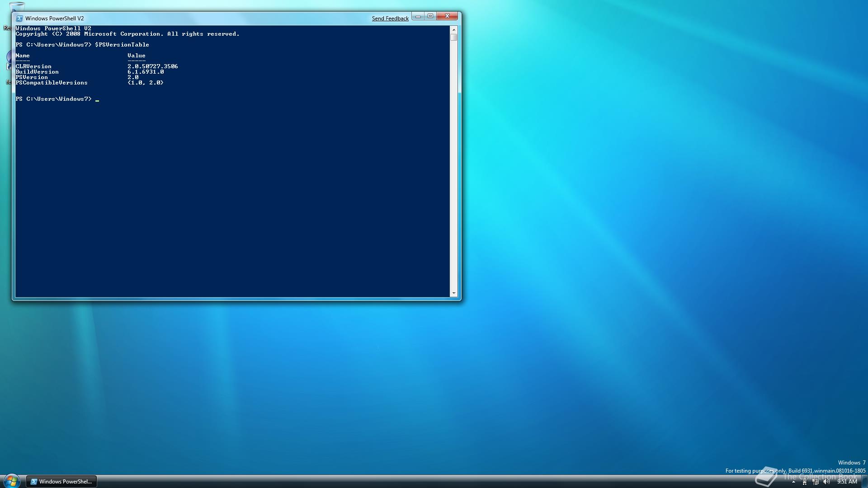The width and height of the screenshot is (868, 488).
Task: Click the Show Desktop button
Action: pos(864,482)
